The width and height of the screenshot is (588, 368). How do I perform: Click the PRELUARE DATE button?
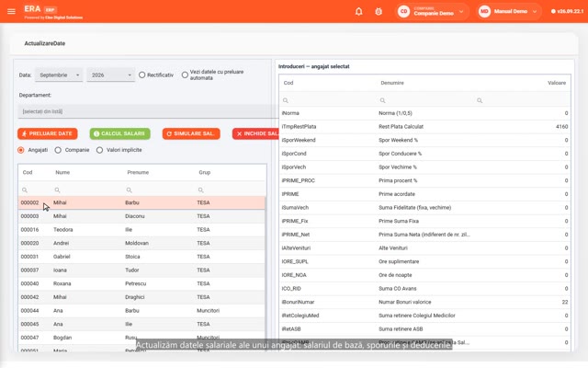pos(47,133)
